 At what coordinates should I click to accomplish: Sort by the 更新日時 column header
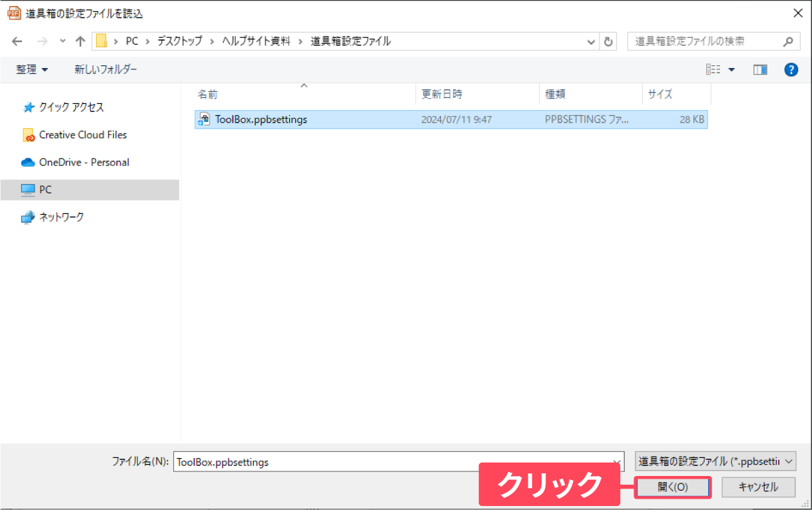tap(477, 95)
